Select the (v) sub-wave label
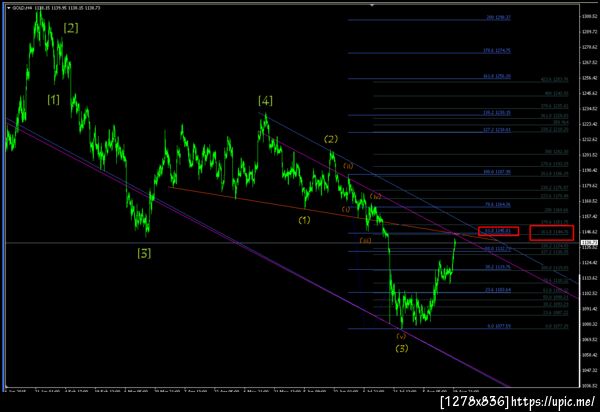This screenshot has height=412, width=600. tap(401, 336)
